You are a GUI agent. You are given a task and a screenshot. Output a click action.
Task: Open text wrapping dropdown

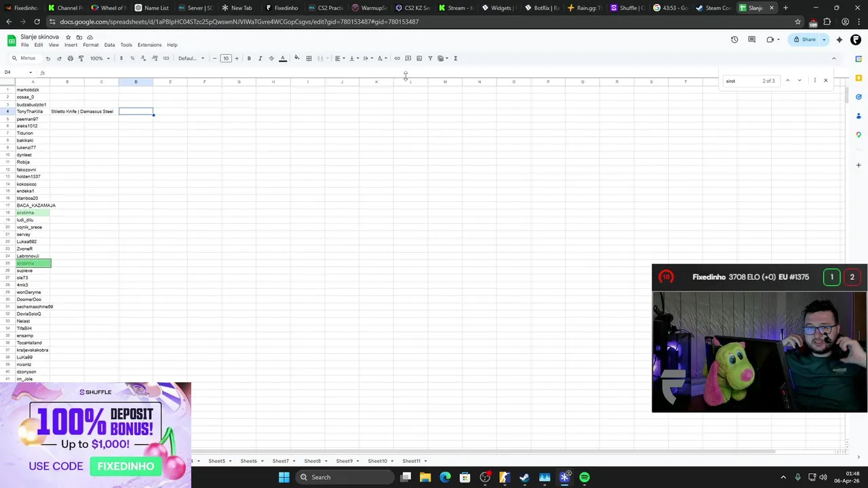(x=367, y=58)
